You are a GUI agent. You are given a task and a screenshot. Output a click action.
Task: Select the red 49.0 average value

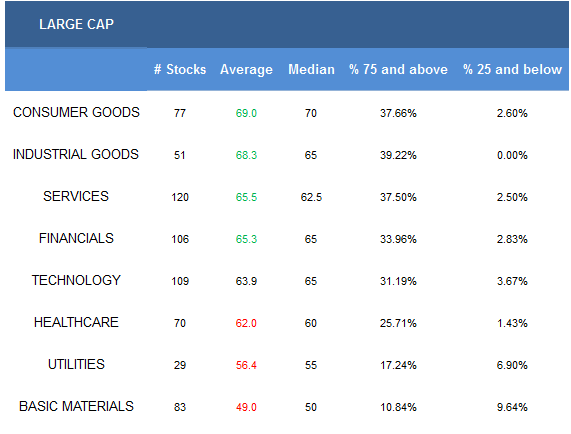246,407
